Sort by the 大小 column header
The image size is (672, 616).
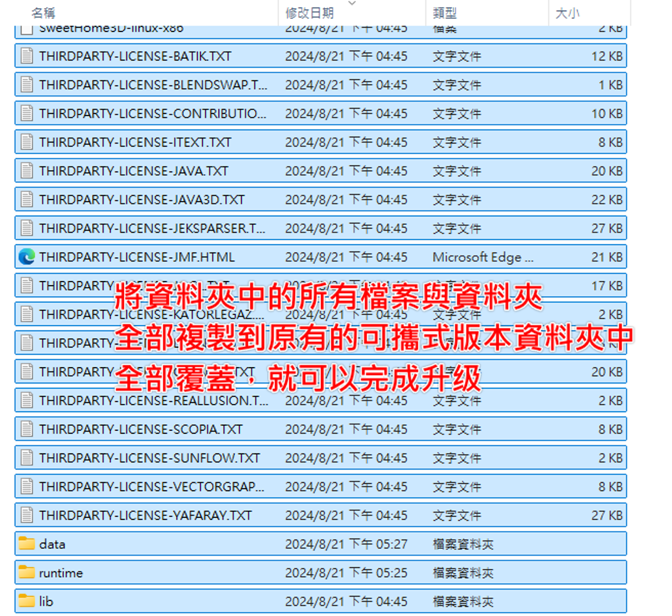(567, 13)
